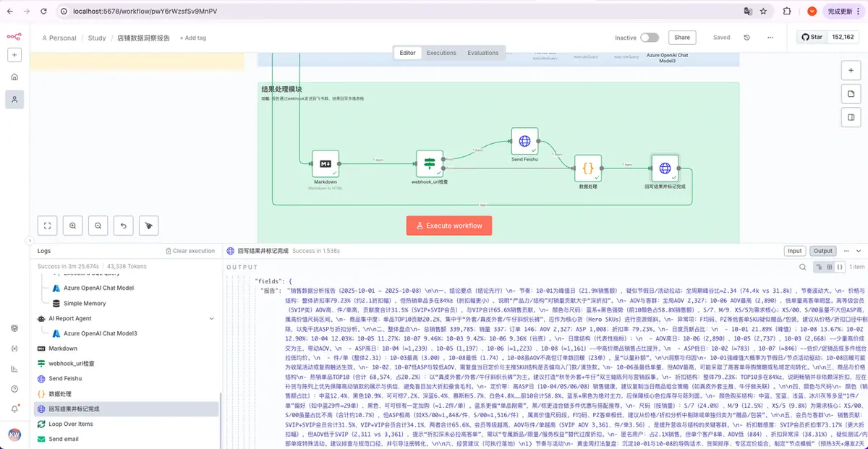Screen dimensions: 868x449
Task: Open the logs panel three-dots menu
Action: (x=846, y=251)
